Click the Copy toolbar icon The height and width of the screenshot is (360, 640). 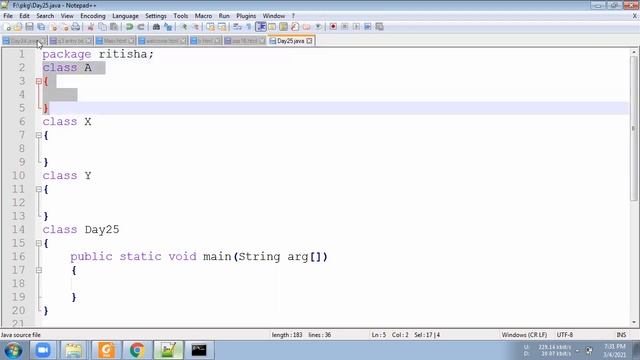102,27
